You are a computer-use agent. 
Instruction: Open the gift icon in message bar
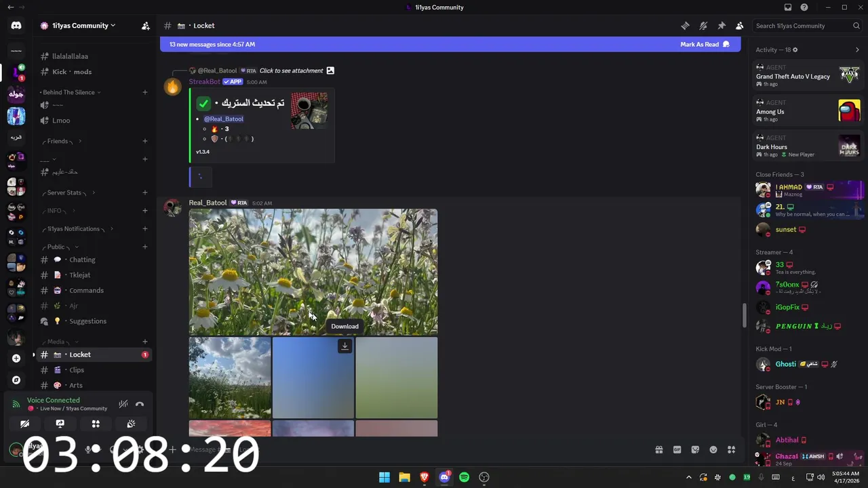pyautogui.click(x=658, y=449)
